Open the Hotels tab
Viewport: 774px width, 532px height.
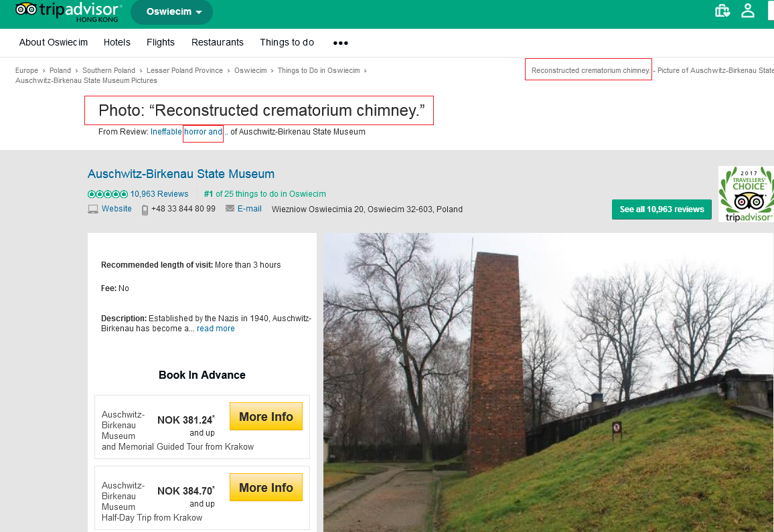click(117, 42)
